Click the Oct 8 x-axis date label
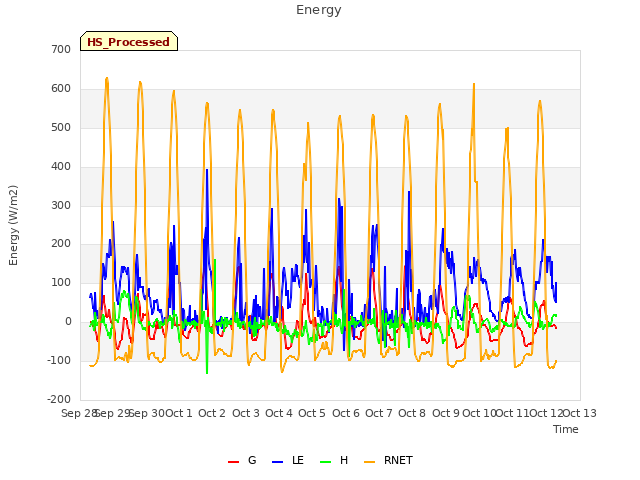The width and height of the screenshot is (640, 480). click(412, 413)
